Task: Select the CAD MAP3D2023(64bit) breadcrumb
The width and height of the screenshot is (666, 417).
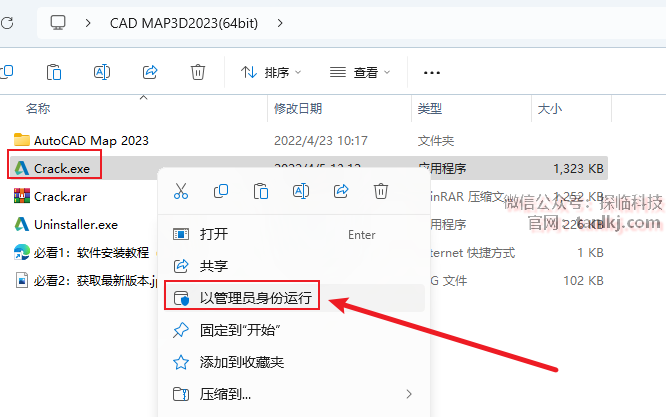Action: coord(184,23)
